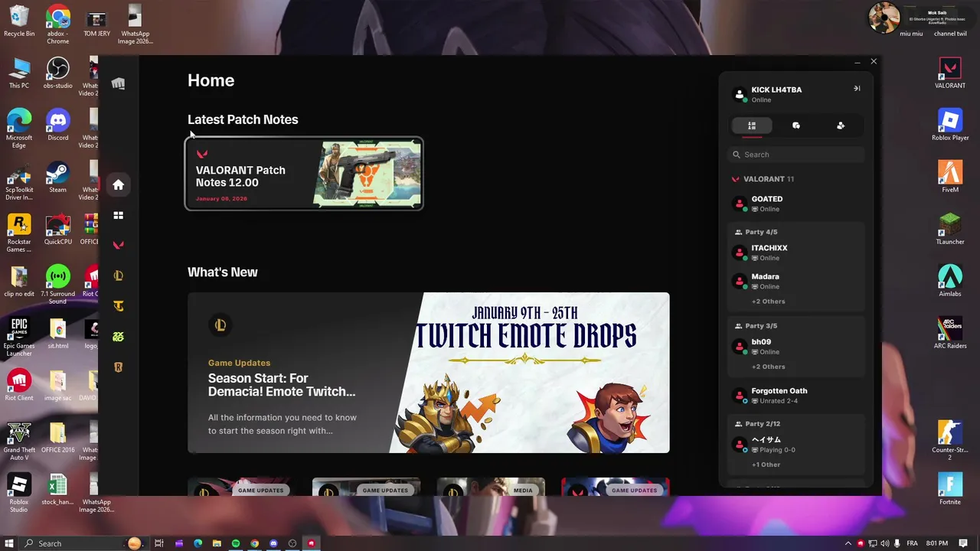980x551 pixels.
Task: Open File Explorer from the taskbar
Action: pos(217,543)
